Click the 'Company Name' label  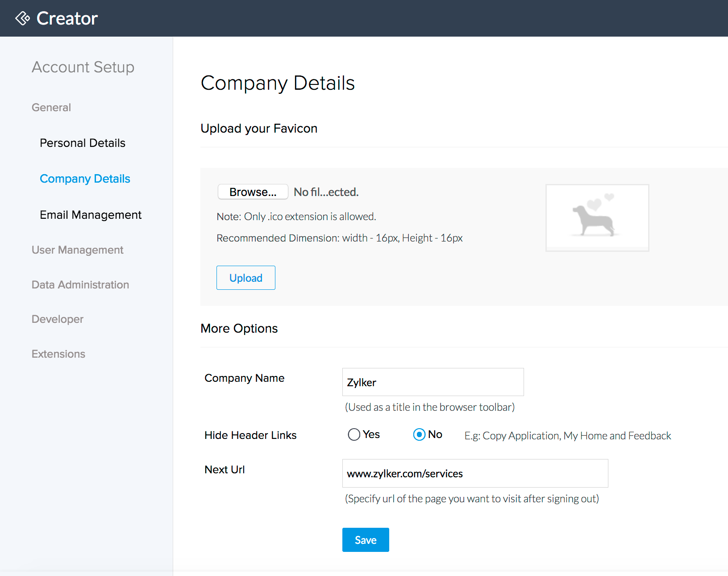click(x=245, y=378)
